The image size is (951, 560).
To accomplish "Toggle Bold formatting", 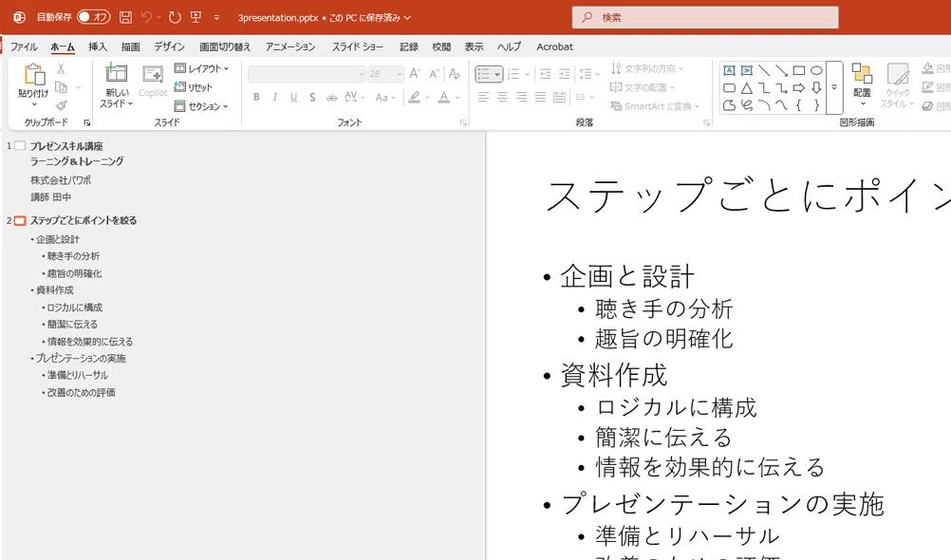I will tap(256, 97).
